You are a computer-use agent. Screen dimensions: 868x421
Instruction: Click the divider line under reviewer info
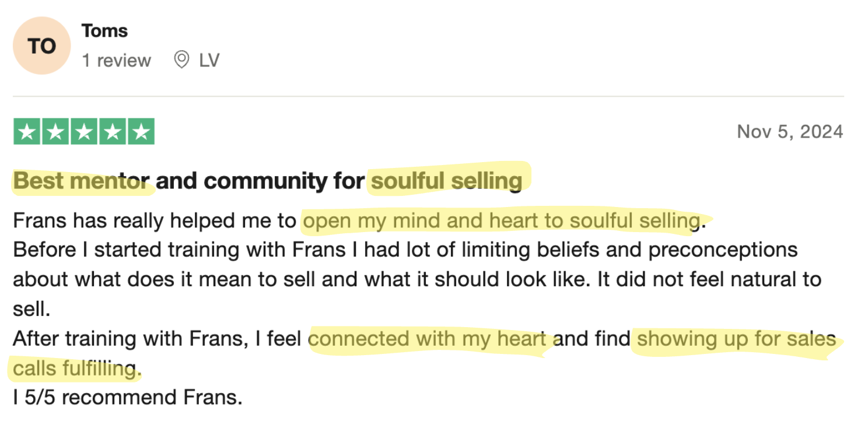[x=428, y=96]
